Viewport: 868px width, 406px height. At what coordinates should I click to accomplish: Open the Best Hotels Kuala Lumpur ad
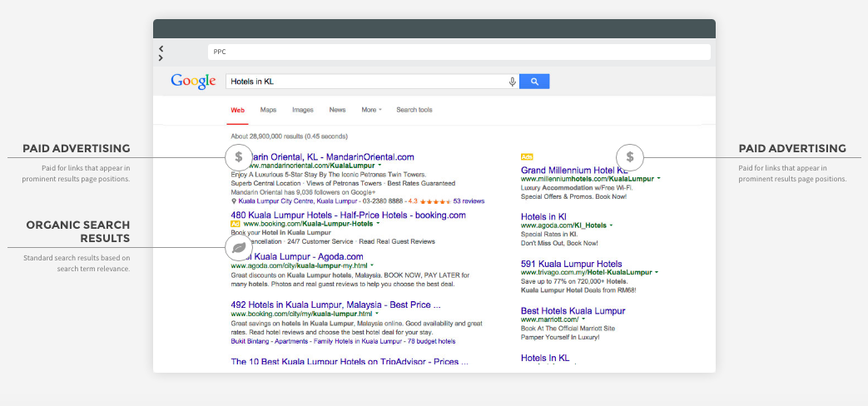pyautogui.click(x=573, y=311)
